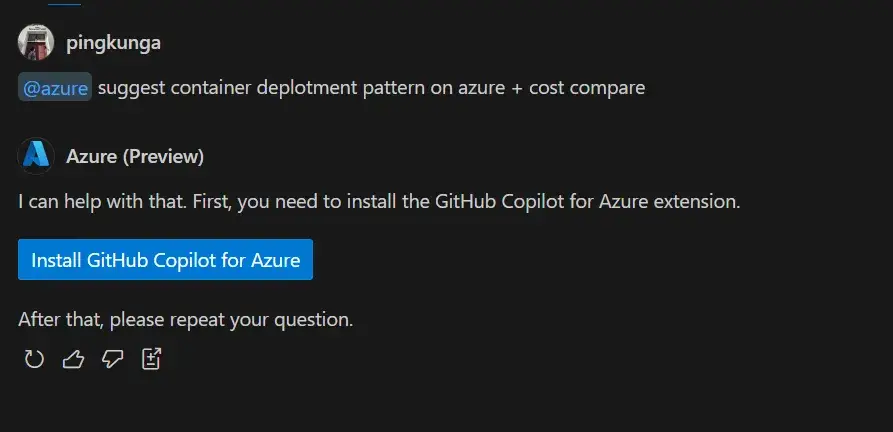This screenshot has height=432, width=893.
Task: Click the sentence starting 'I can help with that'
Action: click(379, 201)
